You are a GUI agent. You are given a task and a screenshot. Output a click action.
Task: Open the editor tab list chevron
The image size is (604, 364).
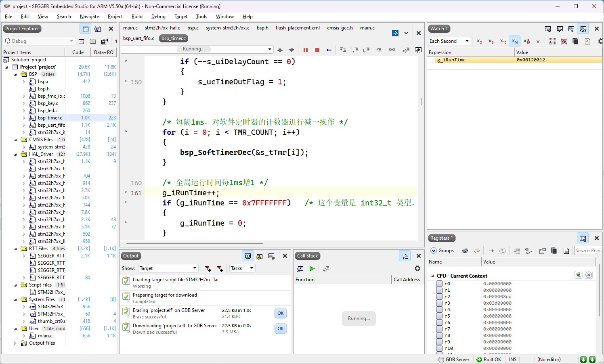click(x=406, y=33)
